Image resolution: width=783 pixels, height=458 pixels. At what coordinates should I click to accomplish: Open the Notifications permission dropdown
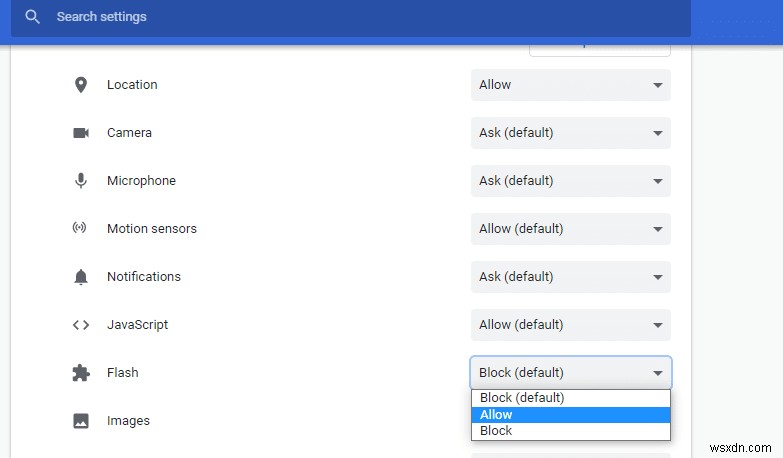[x=570, y=277]
